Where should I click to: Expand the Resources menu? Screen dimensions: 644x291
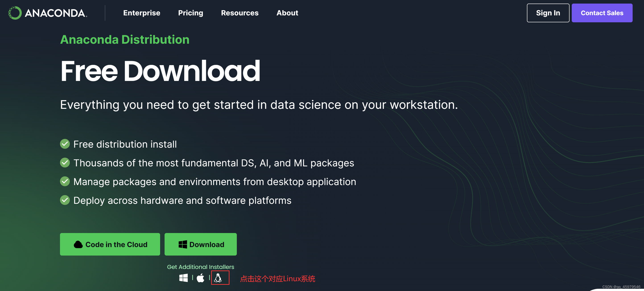(x=239, y=13)
